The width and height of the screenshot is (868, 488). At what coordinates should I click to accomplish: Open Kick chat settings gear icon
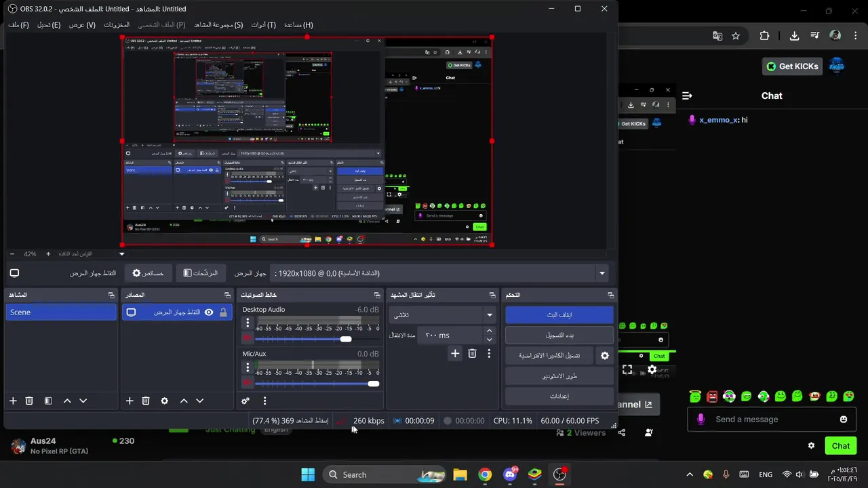coord(811,446)
